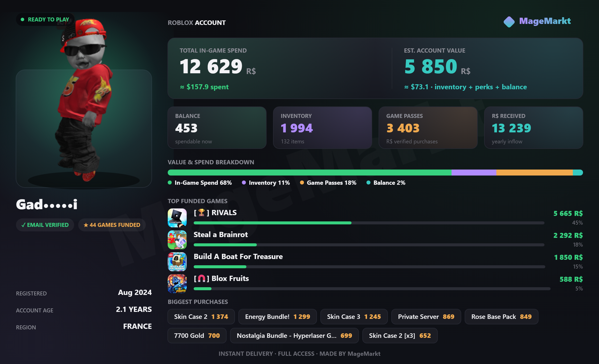Click the MageMarkt brand name link
Viewport: 599px width, 364px height.
coord(545,21)
